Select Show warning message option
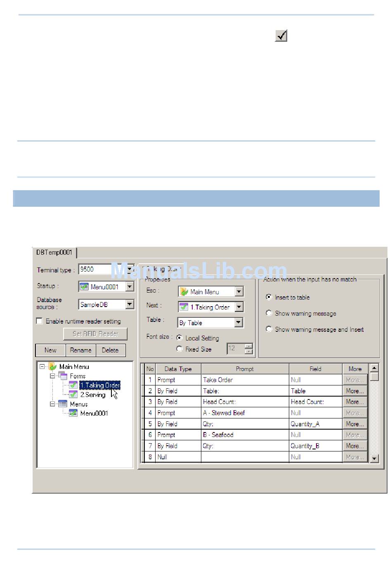The image size is (392, 586). [x=269, y=313]
